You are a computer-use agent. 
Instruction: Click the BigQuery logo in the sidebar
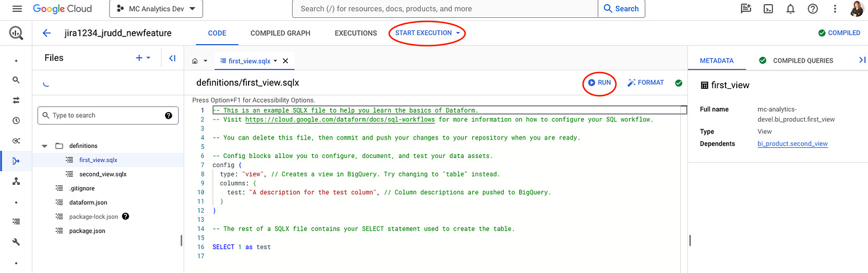[16, 33]
